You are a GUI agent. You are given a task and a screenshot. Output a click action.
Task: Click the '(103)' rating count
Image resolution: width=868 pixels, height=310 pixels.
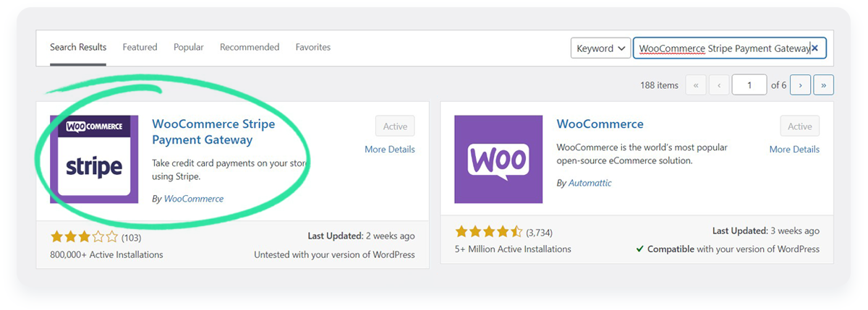point(131,237)
